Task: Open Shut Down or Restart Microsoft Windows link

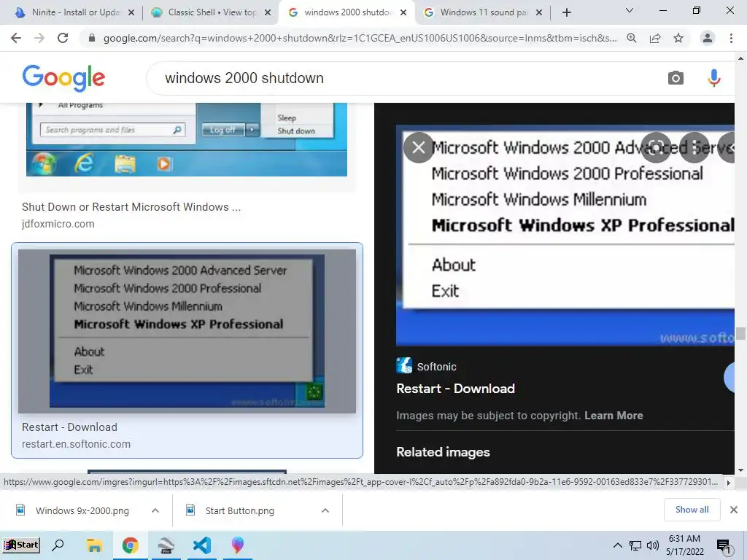Action: (131, 206)
